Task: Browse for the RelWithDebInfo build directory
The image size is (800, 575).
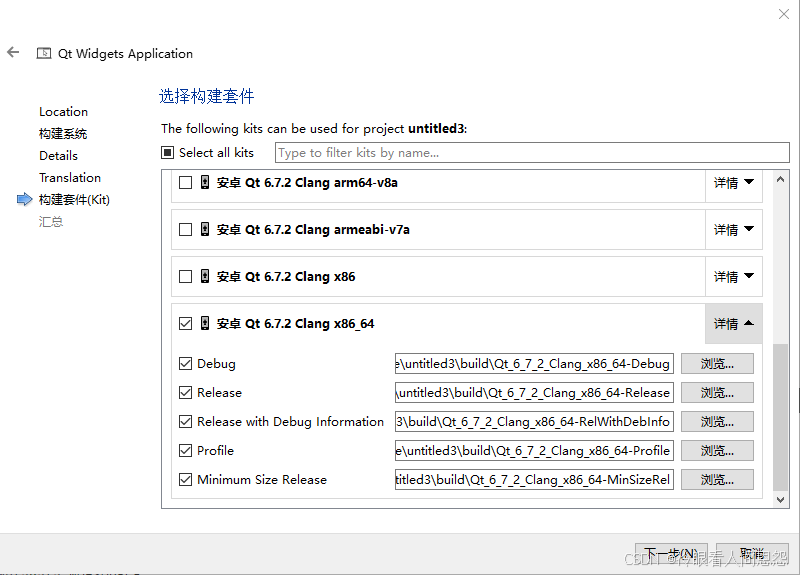Action: [x=717, y=422]
